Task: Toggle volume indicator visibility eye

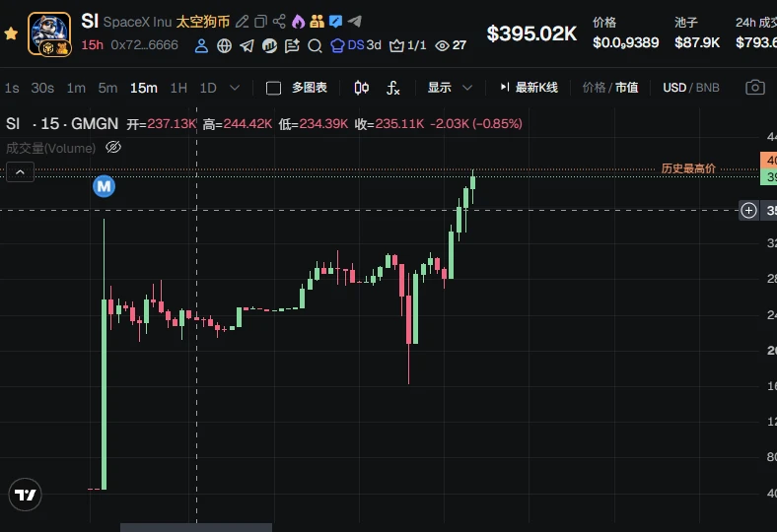Action: coord(113,148)
